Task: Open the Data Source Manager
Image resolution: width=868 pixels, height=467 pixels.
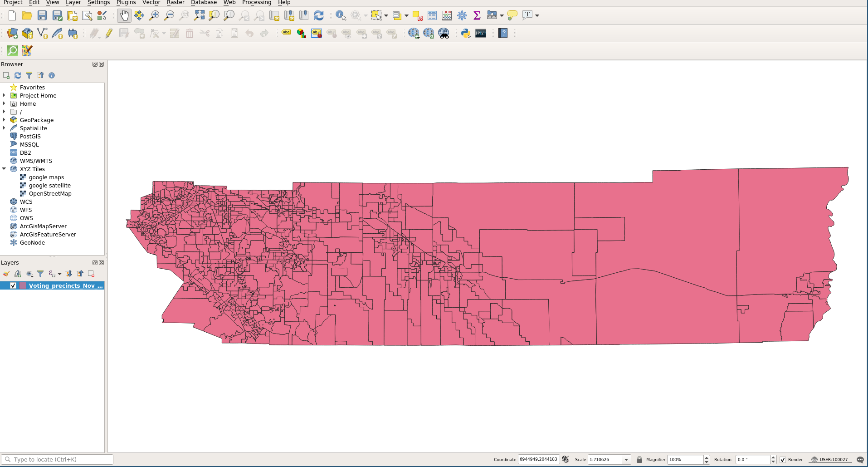Action: pyautogui.click(x=12, y=33)
